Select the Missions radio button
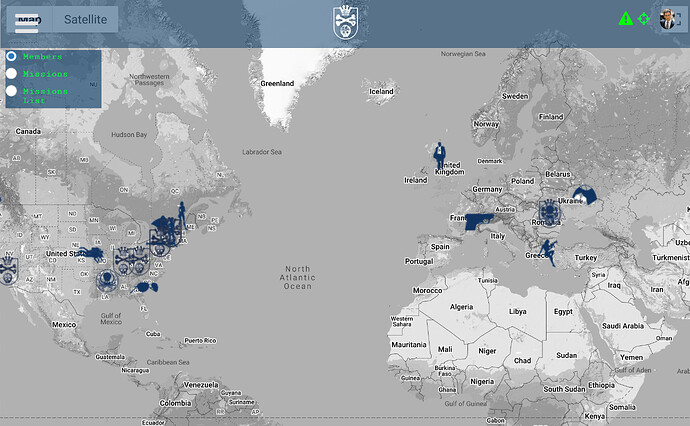690x426 pixels. tap(11, 73)
